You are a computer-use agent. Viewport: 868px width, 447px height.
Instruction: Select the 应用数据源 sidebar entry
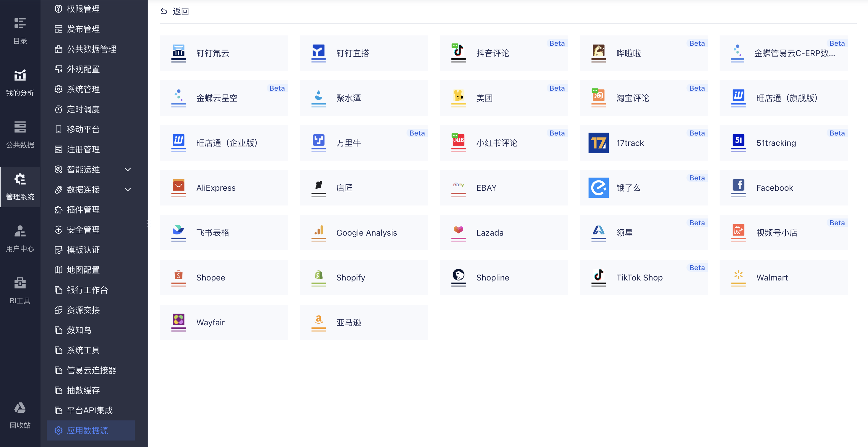tap(87, 430)
